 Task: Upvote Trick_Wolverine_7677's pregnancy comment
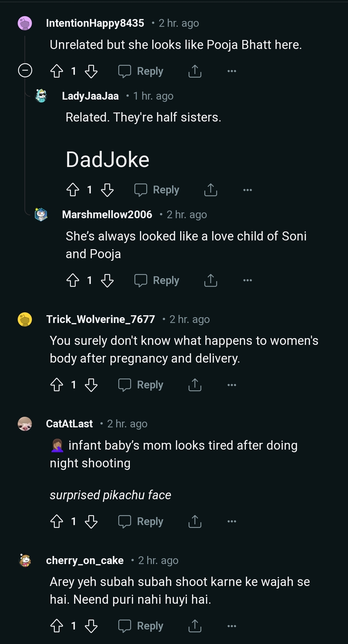(x=57, y=385)
